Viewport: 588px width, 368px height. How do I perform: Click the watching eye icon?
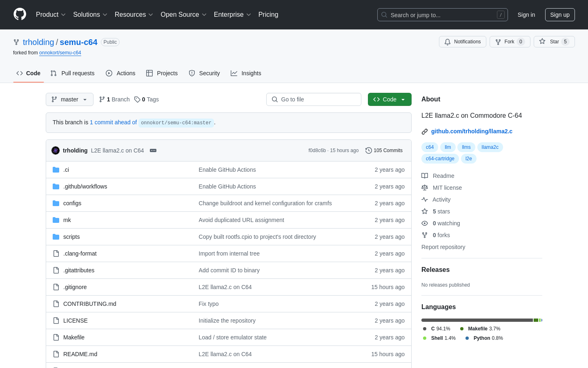pos(425,223)
